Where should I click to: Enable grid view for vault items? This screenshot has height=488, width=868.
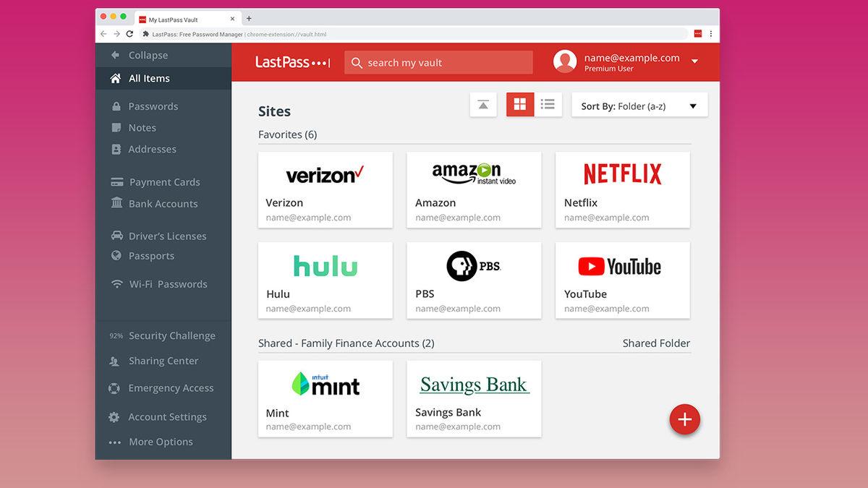519,104
